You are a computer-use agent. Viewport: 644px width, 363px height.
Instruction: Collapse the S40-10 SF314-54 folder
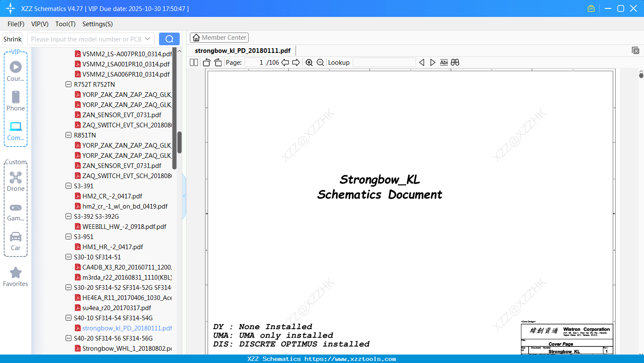tap(69, 318)
